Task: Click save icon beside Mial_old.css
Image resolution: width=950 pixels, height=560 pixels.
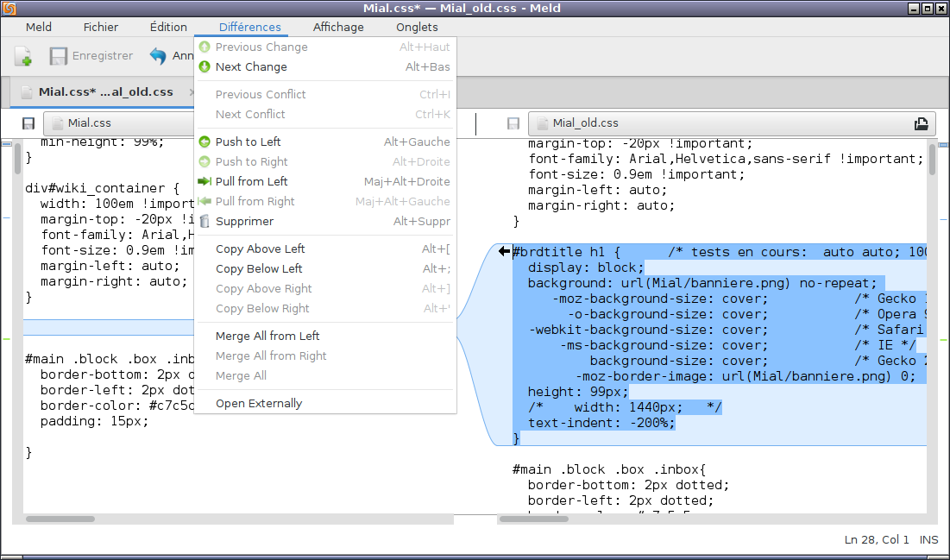Action: coord(513,123)
